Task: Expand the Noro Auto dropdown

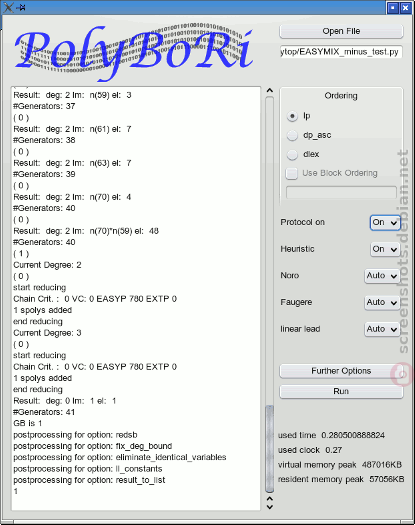Action: click(382, 276)
